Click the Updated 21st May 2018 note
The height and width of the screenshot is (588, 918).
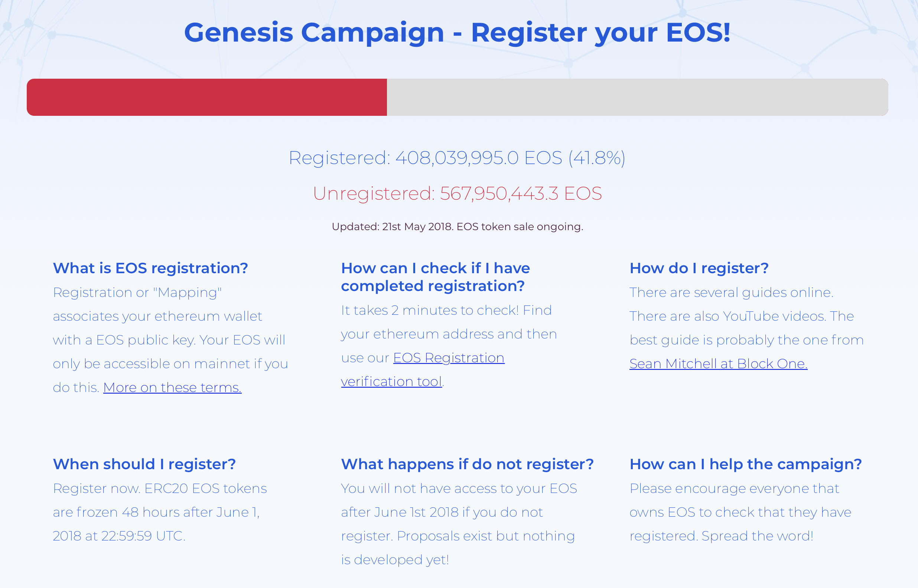pyautogui.click(x=457, y=227)
